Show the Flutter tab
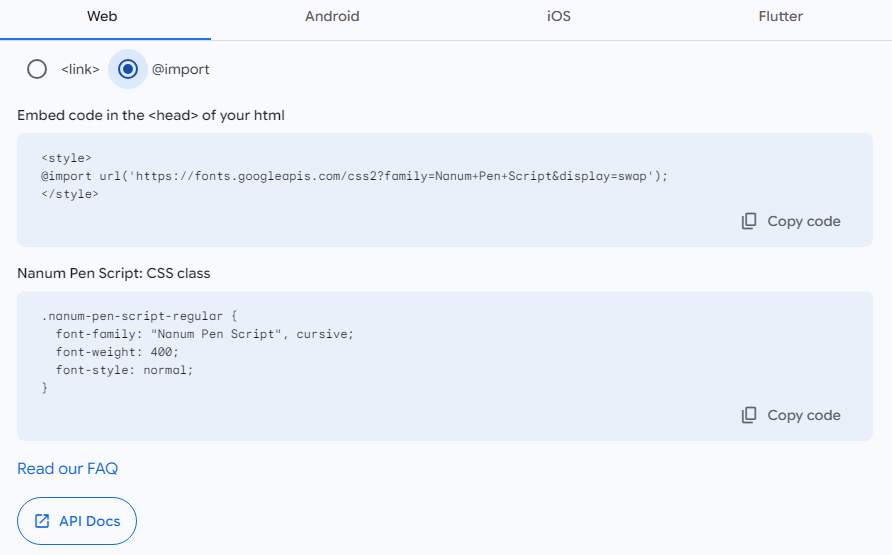This screenshot has width=892, height=555. (780, 17)
